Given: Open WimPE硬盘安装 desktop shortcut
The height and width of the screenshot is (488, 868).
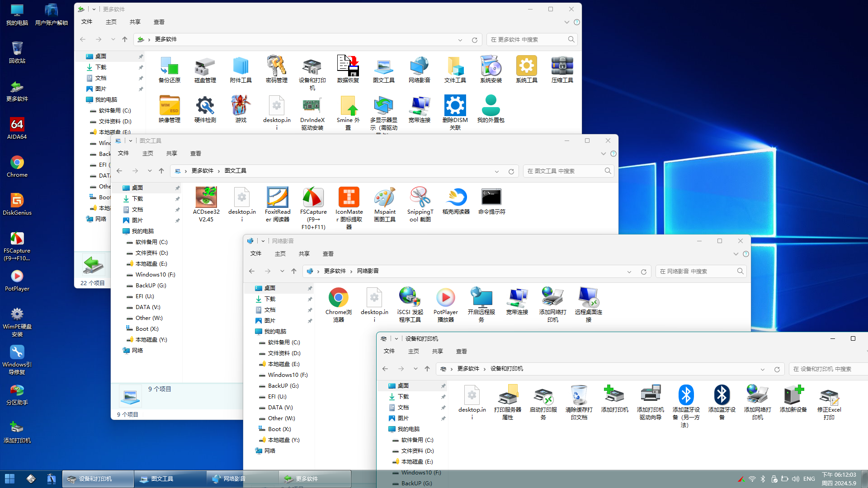Looking at the screenshot, I should point(17,322).
